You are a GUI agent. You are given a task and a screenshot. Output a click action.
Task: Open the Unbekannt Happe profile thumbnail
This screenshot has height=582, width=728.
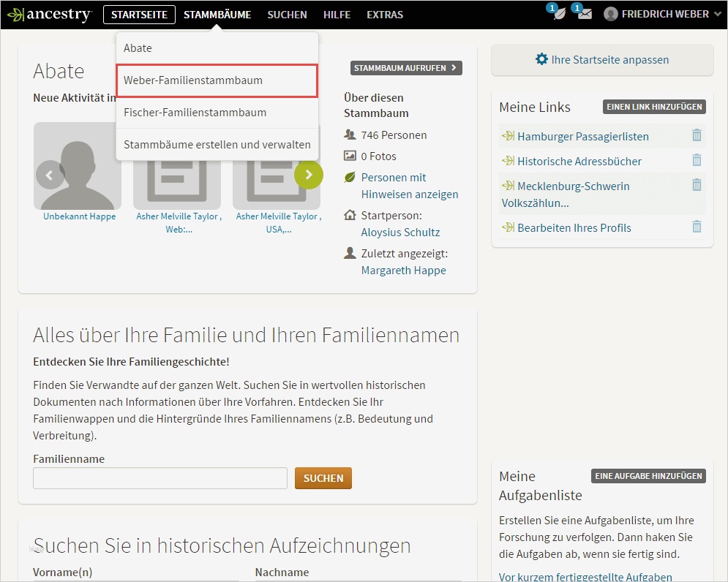[78, 166]
